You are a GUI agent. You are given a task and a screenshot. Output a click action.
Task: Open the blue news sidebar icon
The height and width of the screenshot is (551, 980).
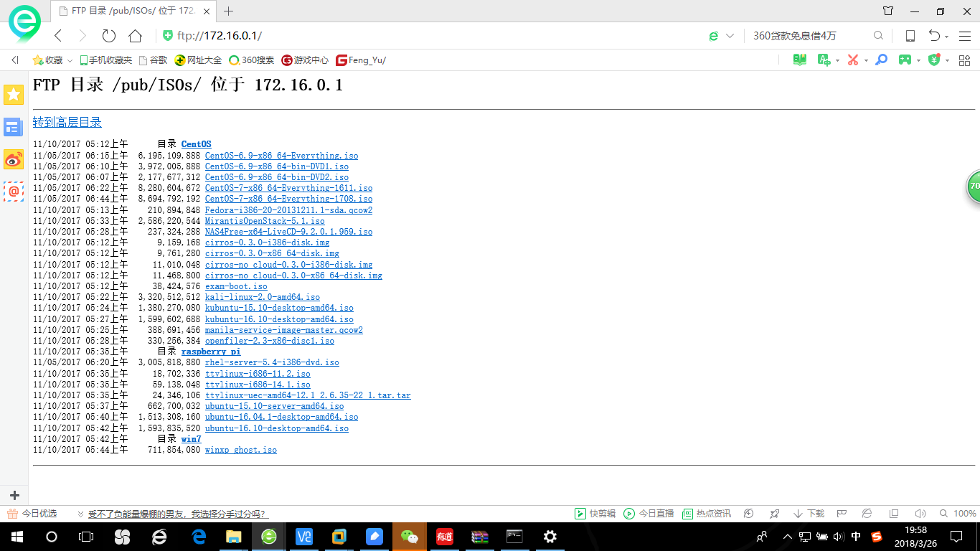click(14, 128)
